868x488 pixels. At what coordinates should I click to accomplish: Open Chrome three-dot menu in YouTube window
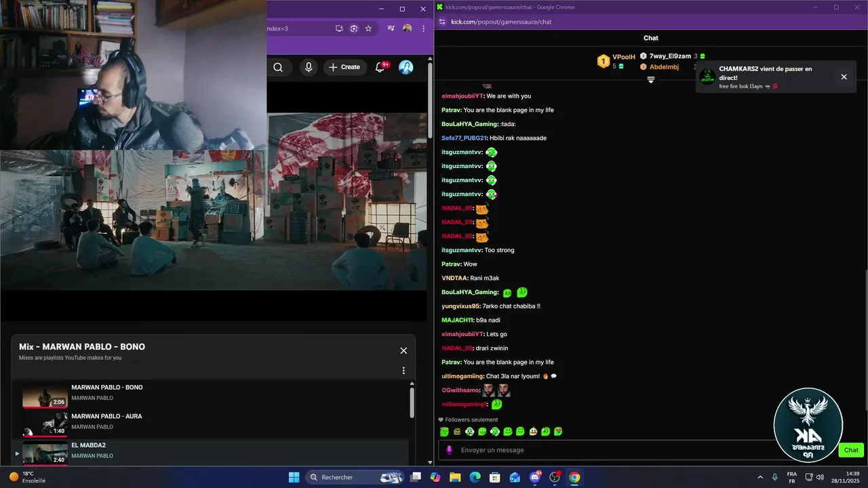coord(423,28)
